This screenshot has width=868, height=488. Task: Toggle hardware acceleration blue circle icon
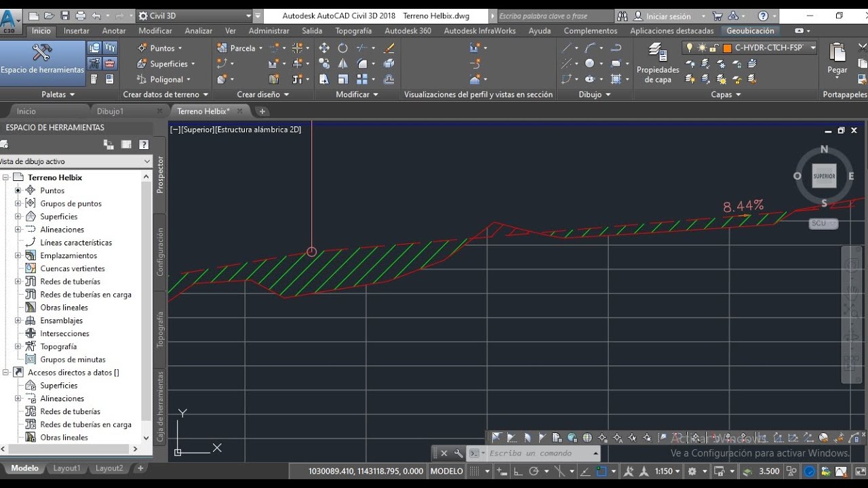click(x=809, y=471)
